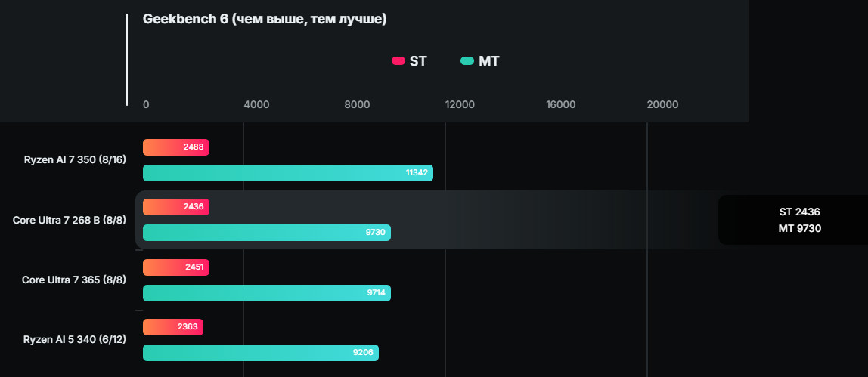Click the 20000 axis tick label
The width and height of the screenshot is (868, 377).
coord(662,105)
